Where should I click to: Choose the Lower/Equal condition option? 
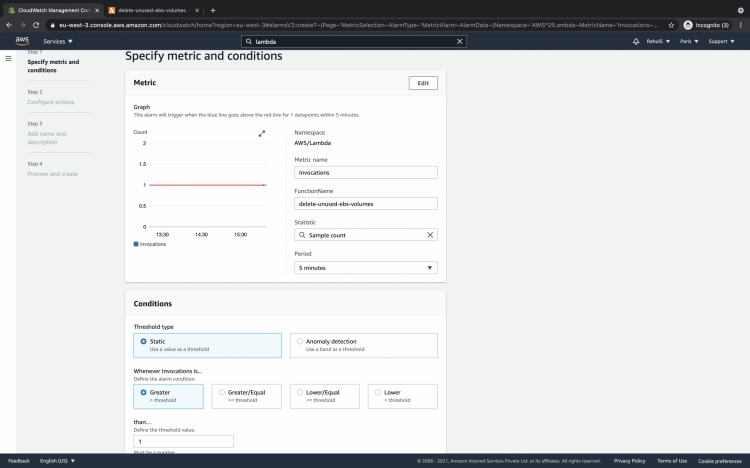[x=299, y=393]
